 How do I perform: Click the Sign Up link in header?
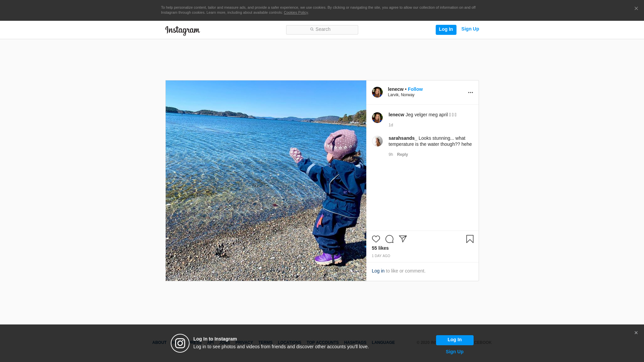[x=470, y=29]
